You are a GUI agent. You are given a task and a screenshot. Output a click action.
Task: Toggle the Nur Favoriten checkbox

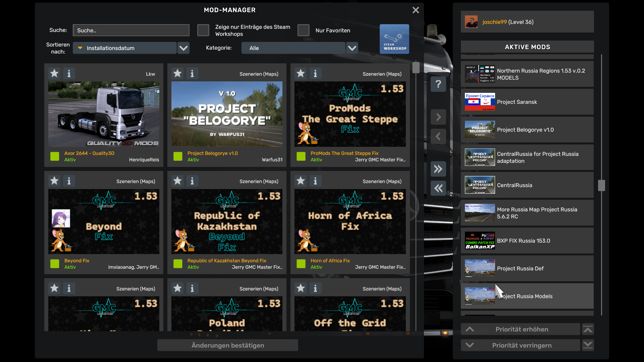point(304,30)
